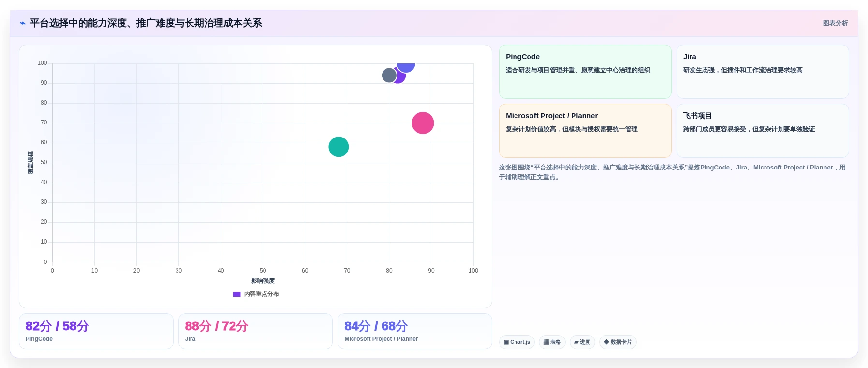Image resolution: width=868 pixels, height=368 pixels.
Task: Click 适合研发与项目管理并重 description text
Action: 578,70
